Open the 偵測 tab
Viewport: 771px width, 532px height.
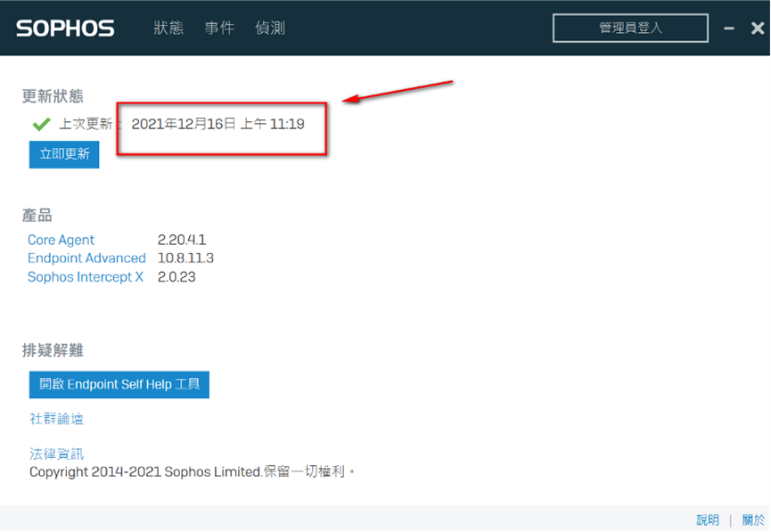(x=270, y=28)
